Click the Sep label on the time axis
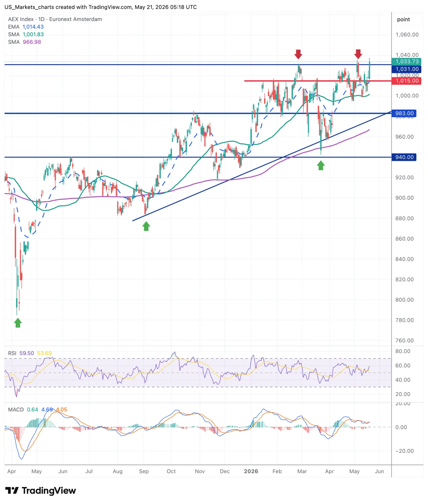This screenshot has width=428, height=504. 144,472
